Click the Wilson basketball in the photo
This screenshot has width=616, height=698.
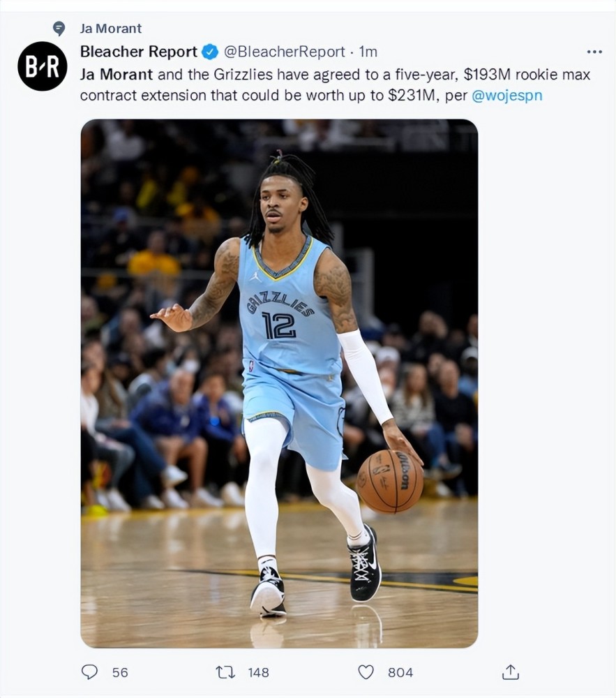[391, 481]
